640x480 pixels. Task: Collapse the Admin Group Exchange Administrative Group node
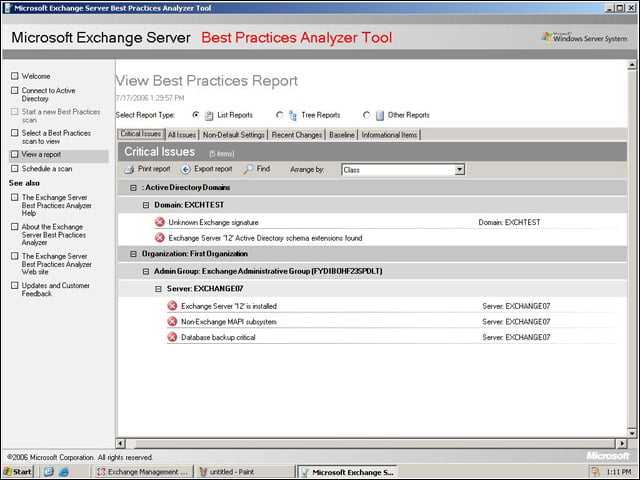146,271
